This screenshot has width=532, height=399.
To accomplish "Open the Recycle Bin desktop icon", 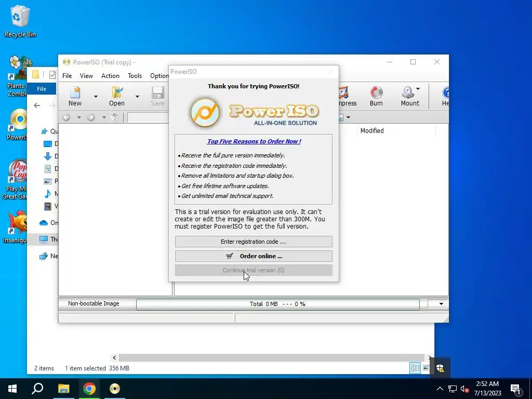I will (x=20, y=21).
